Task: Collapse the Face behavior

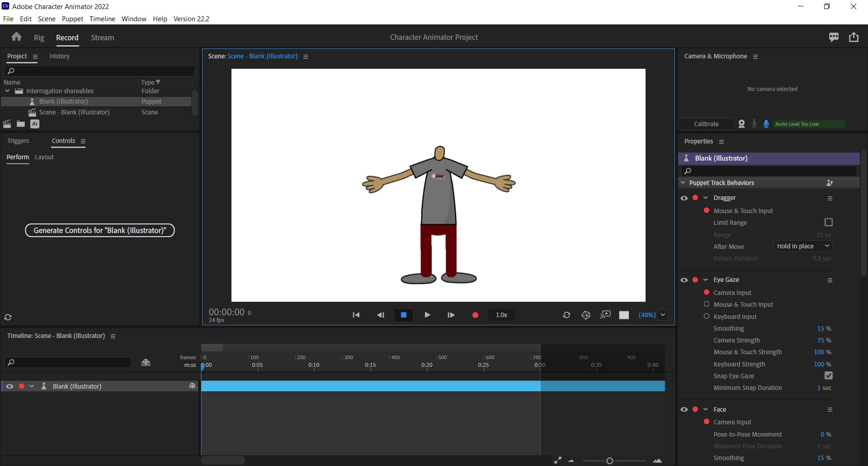Action: [706, 409]
